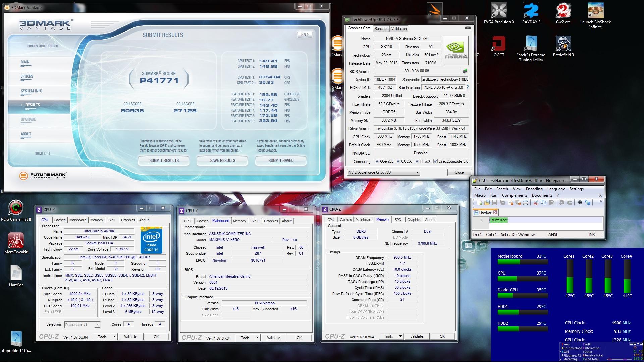The image size is (644, 362).
Task: Open PAYDAY 2 desktop shortcut
Action: tap(531, 14)
